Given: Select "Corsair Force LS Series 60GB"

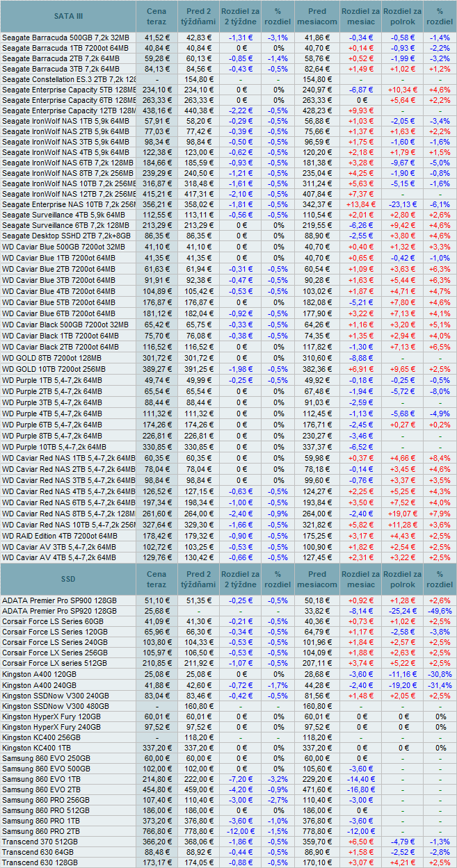Looking at the screenshot, I should point(53,621).
